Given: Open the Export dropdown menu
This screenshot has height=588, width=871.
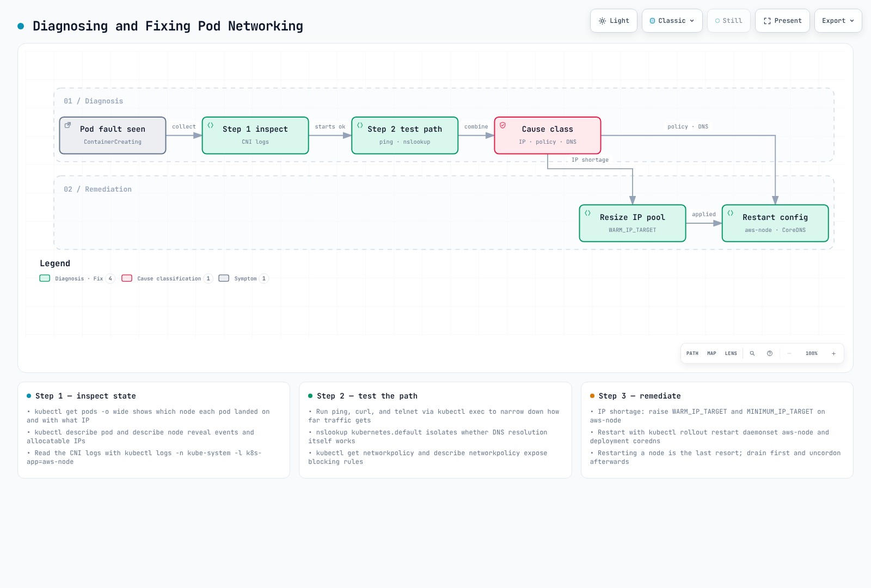Looking at the screenshot, I should 838,21.
